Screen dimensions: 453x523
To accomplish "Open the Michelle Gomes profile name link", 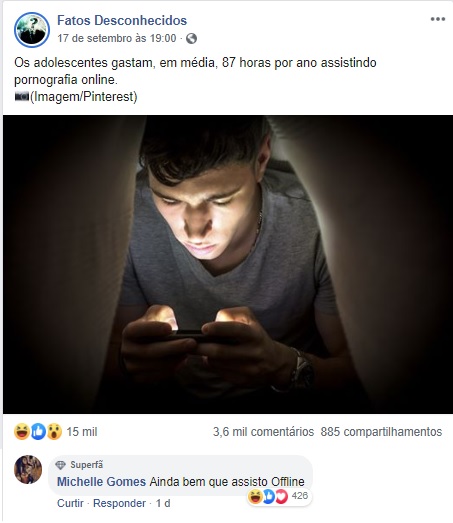I will click(101, 482).
